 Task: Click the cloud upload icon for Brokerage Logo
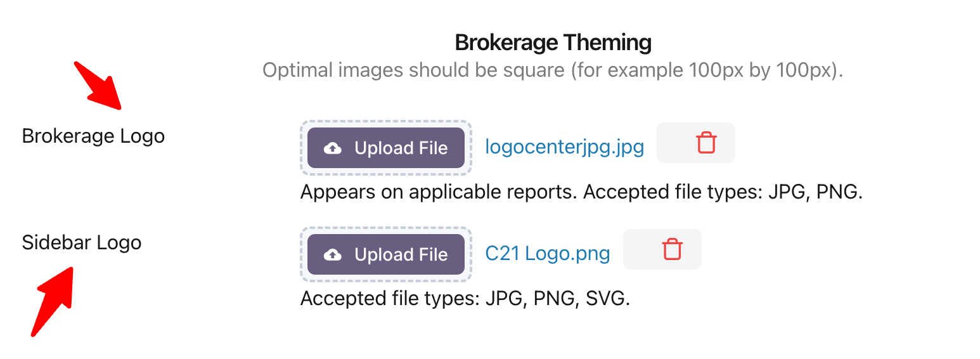coord(333,148)
